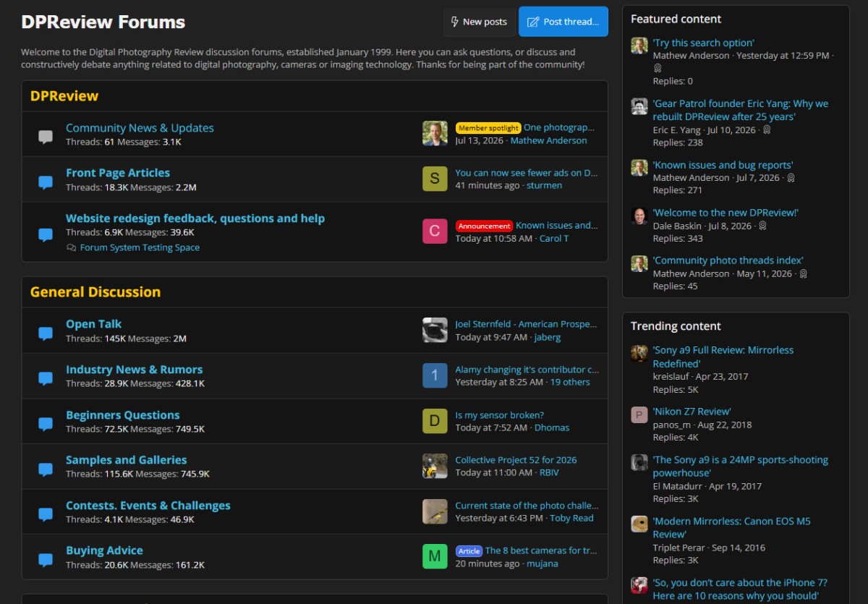Viewport: 868px width, 604px height.
Task: Click the username mujana in Buying Advice row
Action: 542,563
